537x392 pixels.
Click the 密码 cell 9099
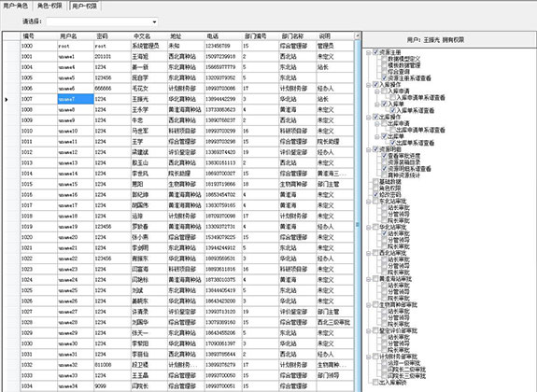click(x=112, y=386)
